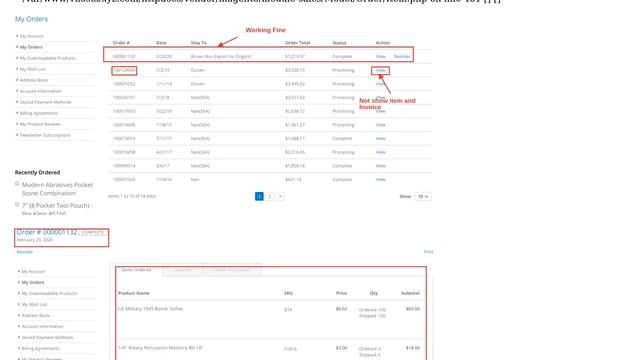
Task: Open the Show per page dropdown
Action: [x=423, y=196]
